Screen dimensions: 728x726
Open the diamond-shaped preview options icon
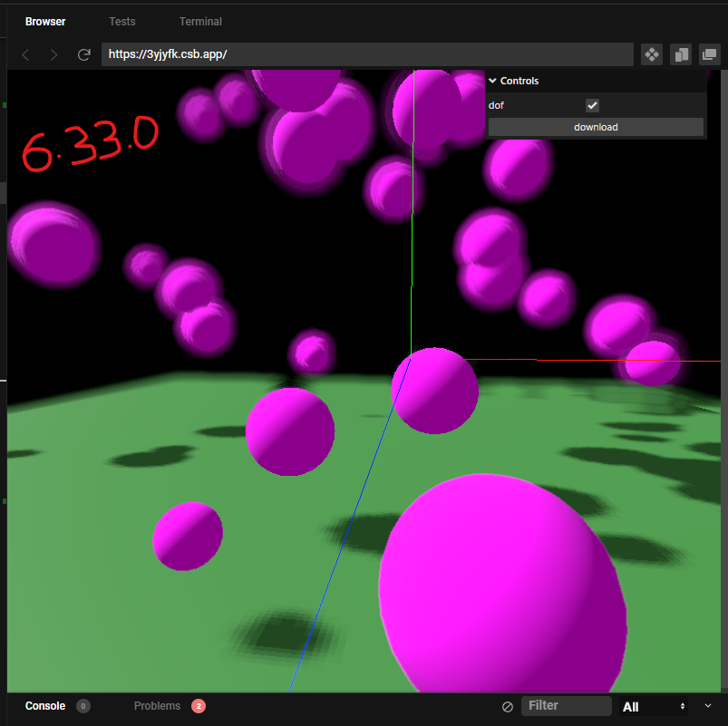(x=651, y=54)
